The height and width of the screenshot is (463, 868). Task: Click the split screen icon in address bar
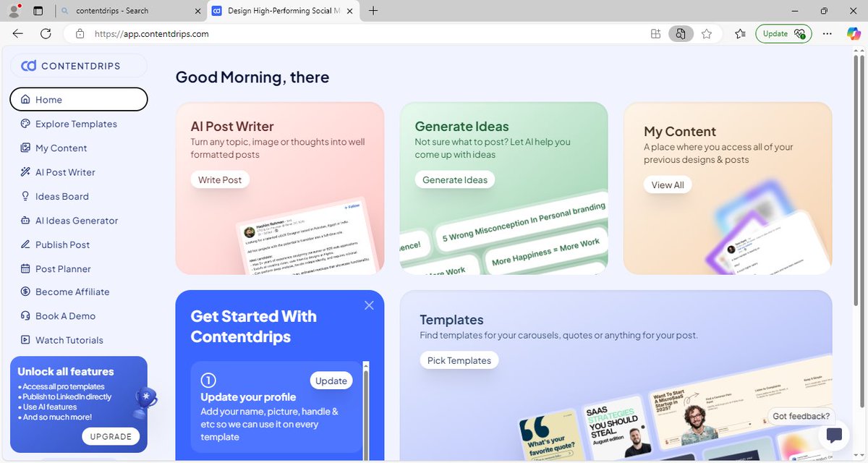(681, 33)
